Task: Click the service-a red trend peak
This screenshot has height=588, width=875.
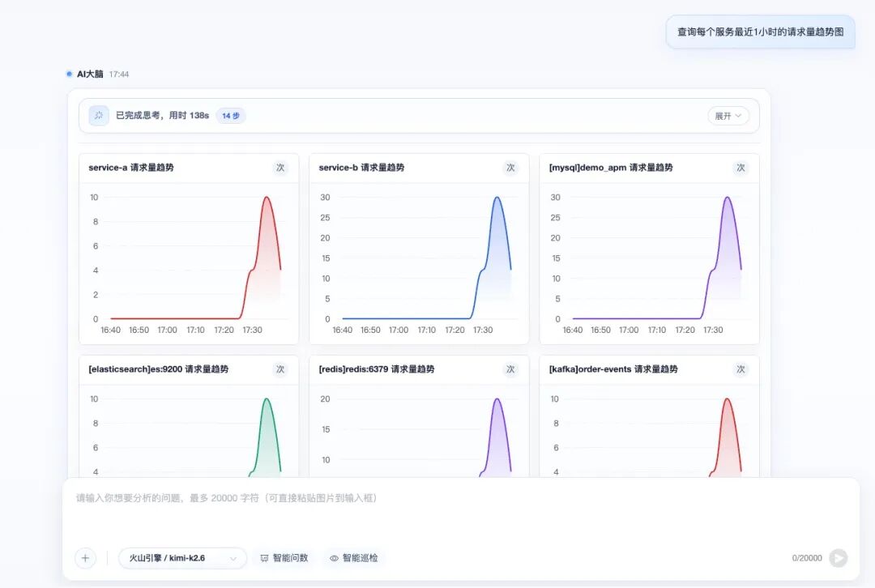Action: coord(267,198)
